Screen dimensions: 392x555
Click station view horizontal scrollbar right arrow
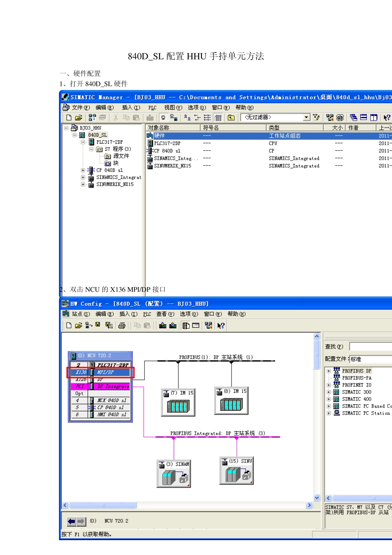[309, 505]
